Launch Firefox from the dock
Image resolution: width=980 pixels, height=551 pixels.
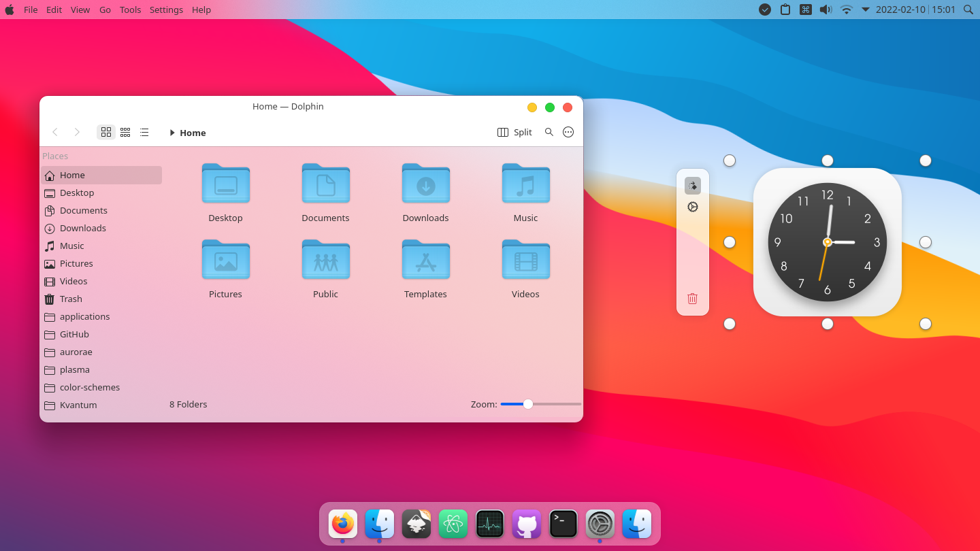point(343,524)
